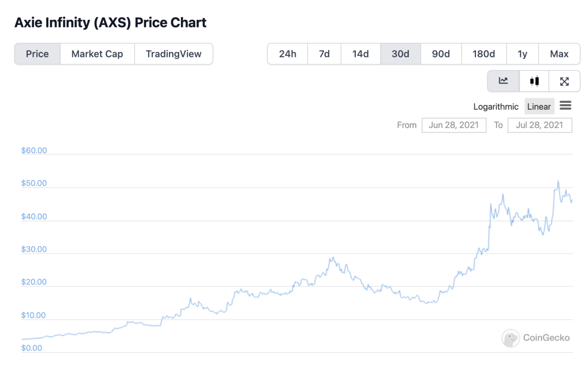
Task: Click the 'To' label text
Action: pos(498,125)
